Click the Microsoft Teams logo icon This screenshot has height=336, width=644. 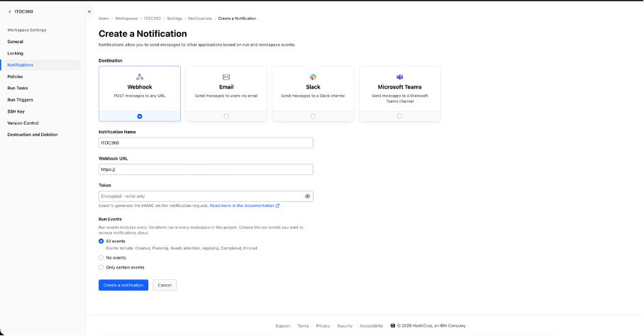point(400,77)
